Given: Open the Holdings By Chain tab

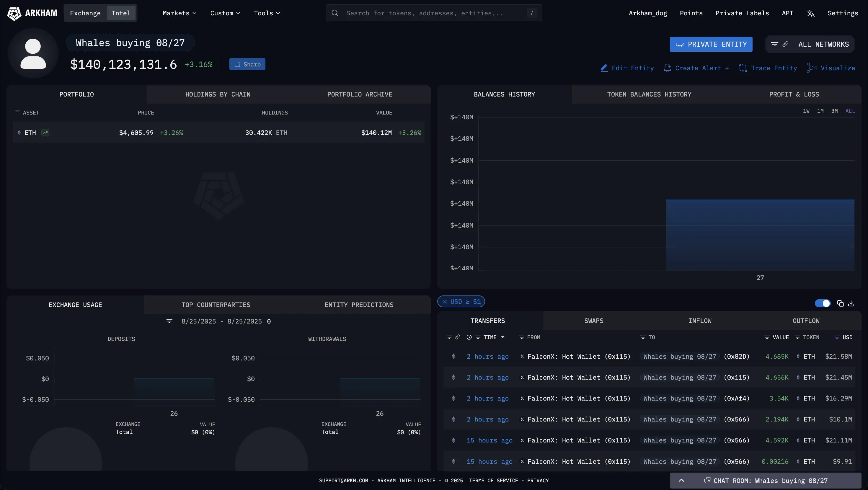Looking at the screenshot, I should (218, 94).
